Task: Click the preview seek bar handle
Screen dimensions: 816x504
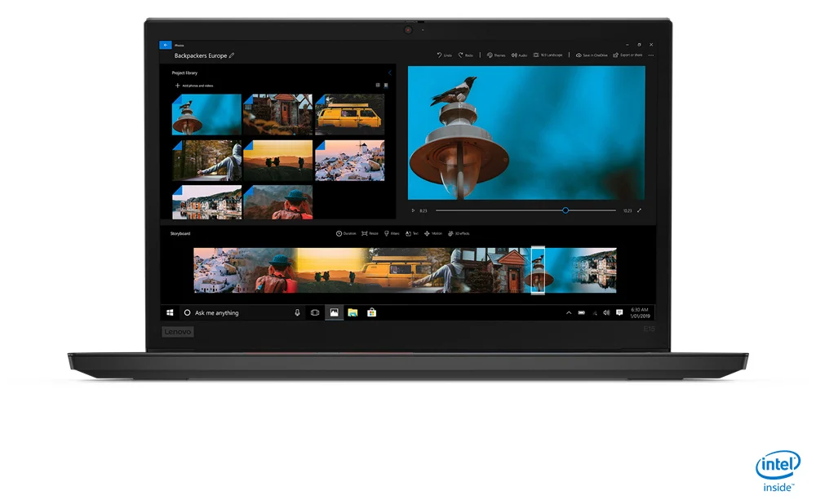Action: (x=565, y=210)
